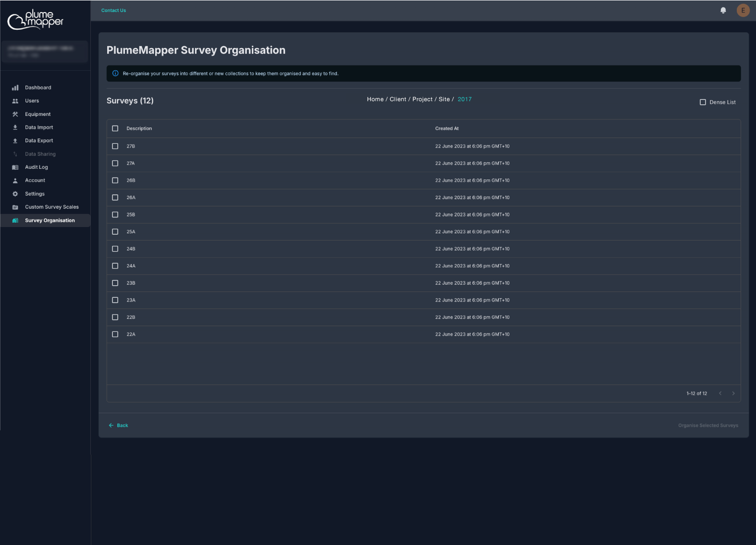Click the Data Import download icon
The image size is (756, 545).
(x=15, y=127)
